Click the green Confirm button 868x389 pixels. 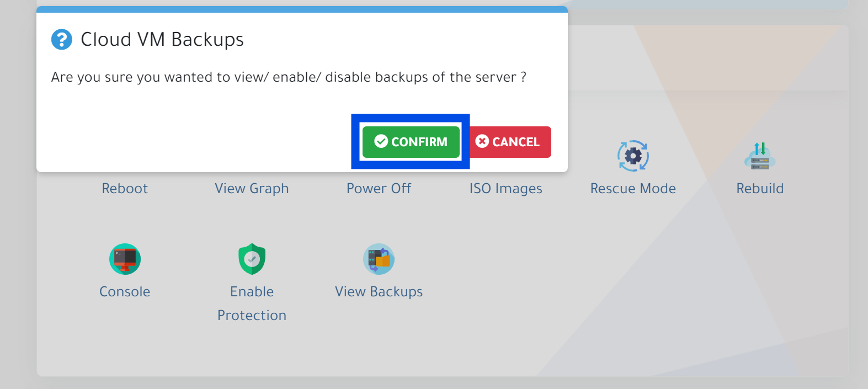pyautogui.click(x=411, y=142)
